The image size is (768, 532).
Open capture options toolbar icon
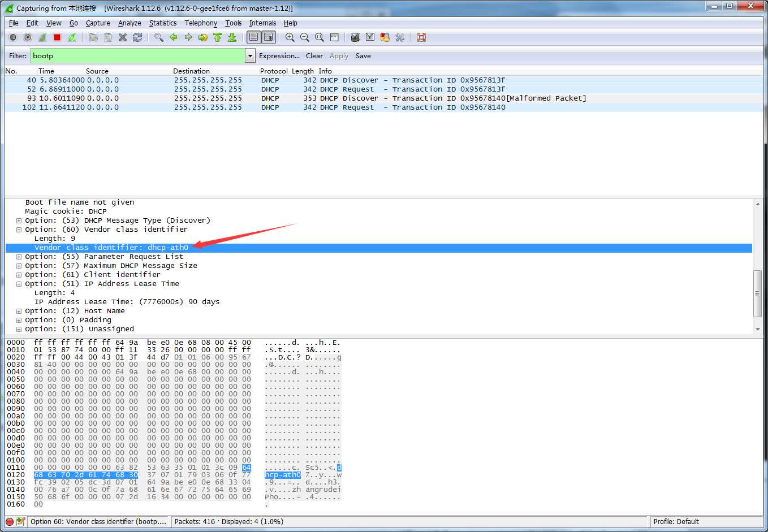(x=28, y=37)
